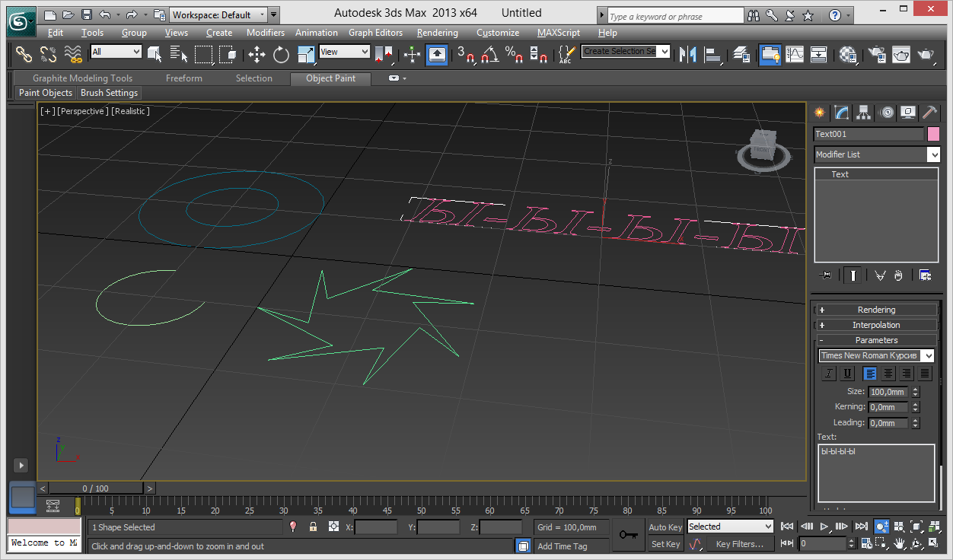Viewport: 953px width, 560px height.
Task: Click the Mirror tool icon
Action: point(688,54)
